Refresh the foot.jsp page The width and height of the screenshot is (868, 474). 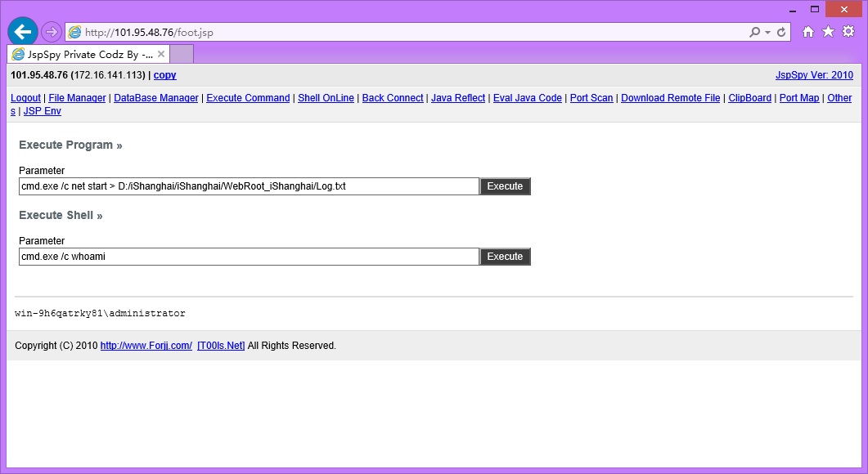pyautogui.click(x=781, y=32)
